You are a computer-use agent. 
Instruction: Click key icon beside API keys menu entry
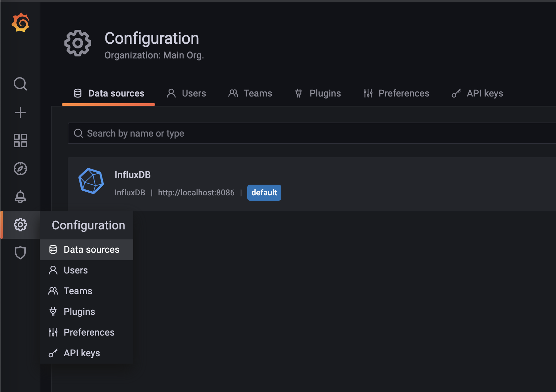53,353
